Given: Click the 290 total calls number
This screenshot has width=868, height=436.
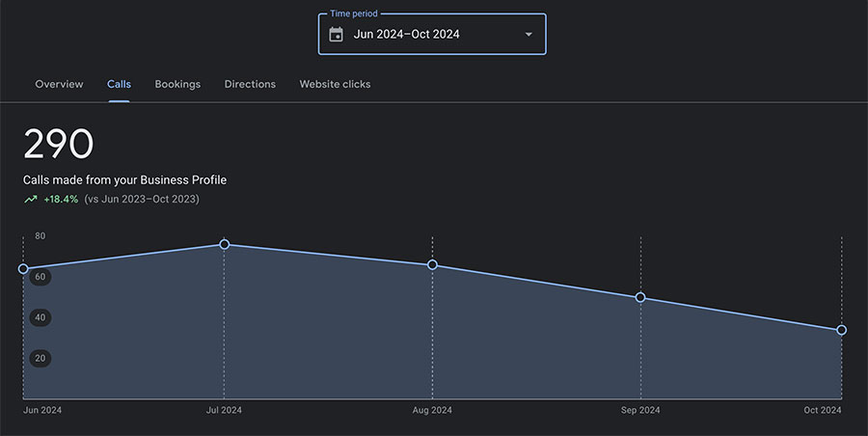Looking at the screenshot, I should coord(58,144).
